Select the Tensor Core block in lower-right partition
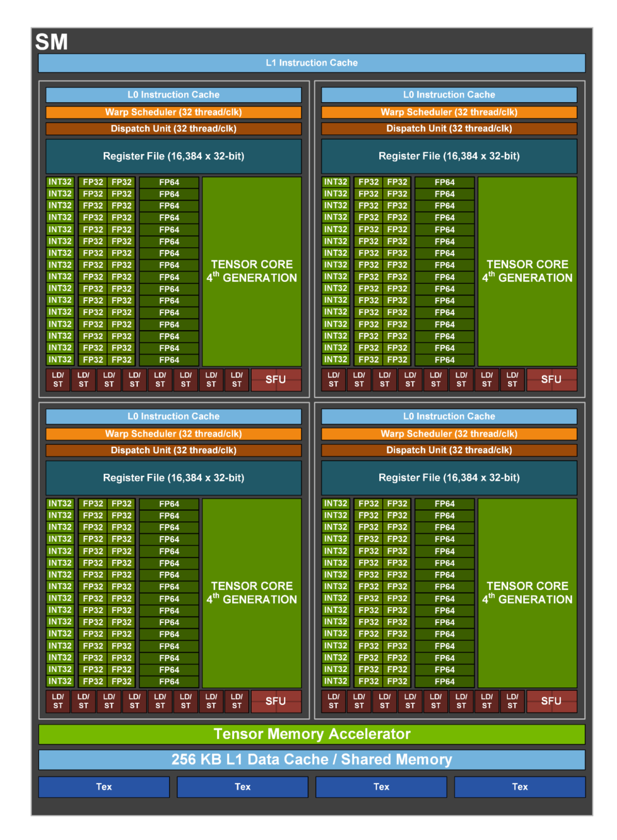Image resolution: width=617 pixels, height=840 pixels. click(528, 593)
